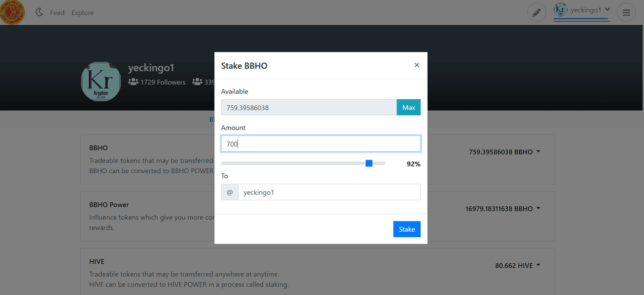Viewport: 644px width, 295px height.
Task: Open the Feed link
Action: pos(57,13)
